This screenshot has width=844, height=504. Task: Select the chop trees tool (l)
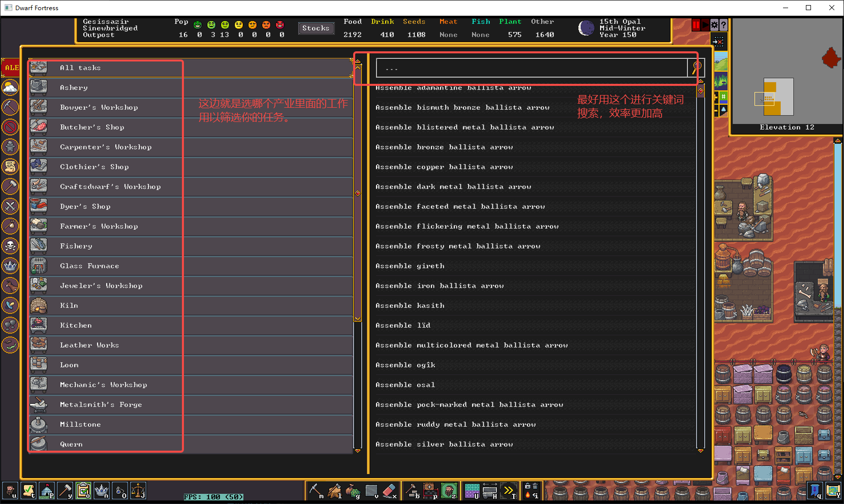(335, 491)
